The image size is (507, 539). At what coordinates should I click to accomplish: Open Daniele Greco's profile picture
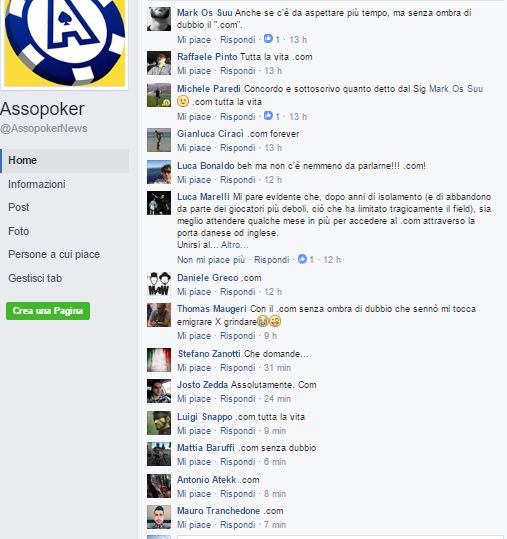coord(159,284)
